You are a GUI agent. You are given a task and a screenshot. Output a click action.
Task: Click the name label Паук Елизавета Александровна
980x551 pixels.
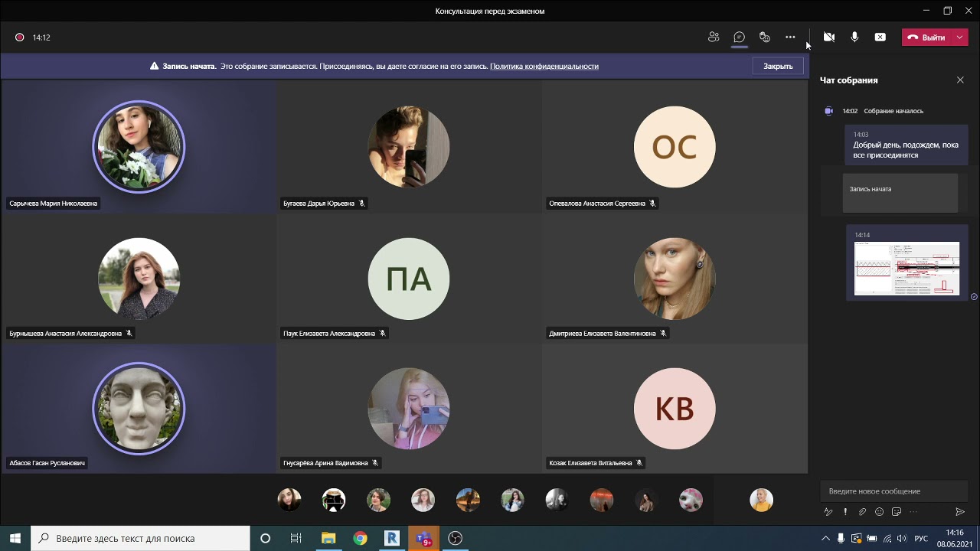[x=329, y=334]
